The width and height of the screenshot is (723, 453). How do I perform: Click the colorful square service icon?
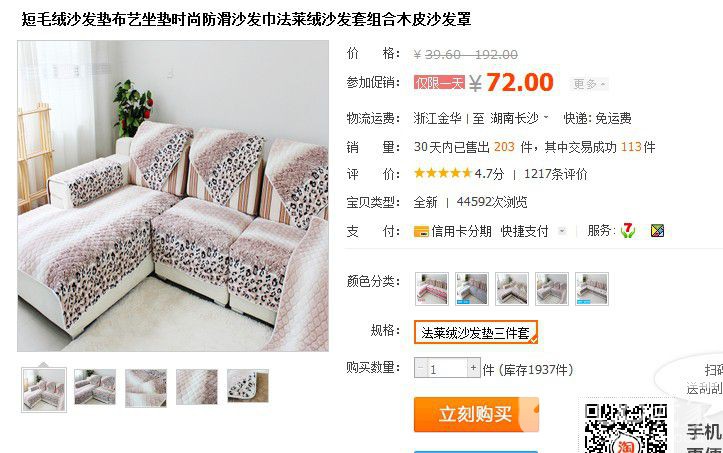coord(657,230)
